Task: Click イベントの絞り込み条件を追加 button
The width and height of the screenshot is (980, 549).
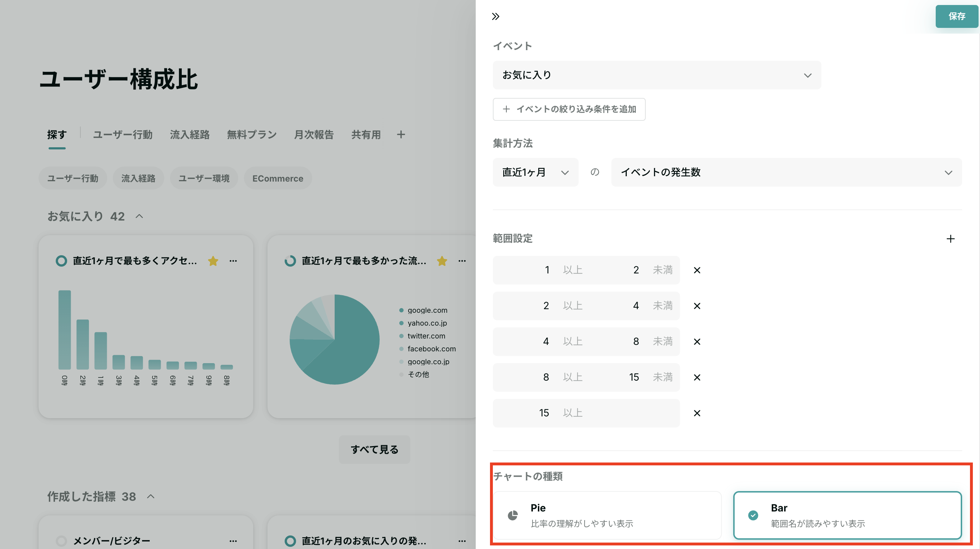Action: [569, 109]
